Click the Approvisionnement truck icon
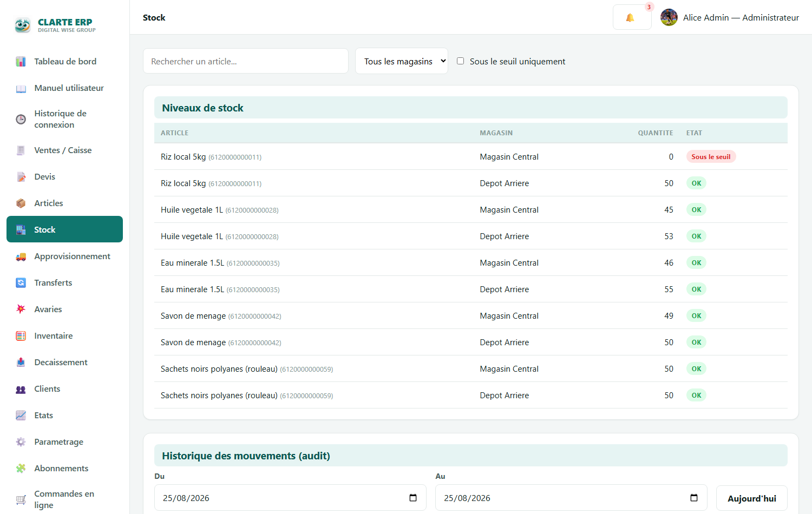812x514 pixels. tap(21, 256)
